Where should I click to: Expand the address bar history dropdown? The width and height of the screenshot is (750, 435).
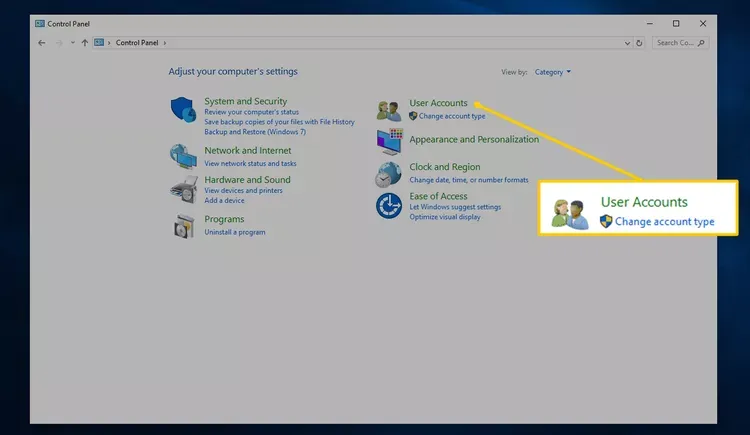pos(627,43)
